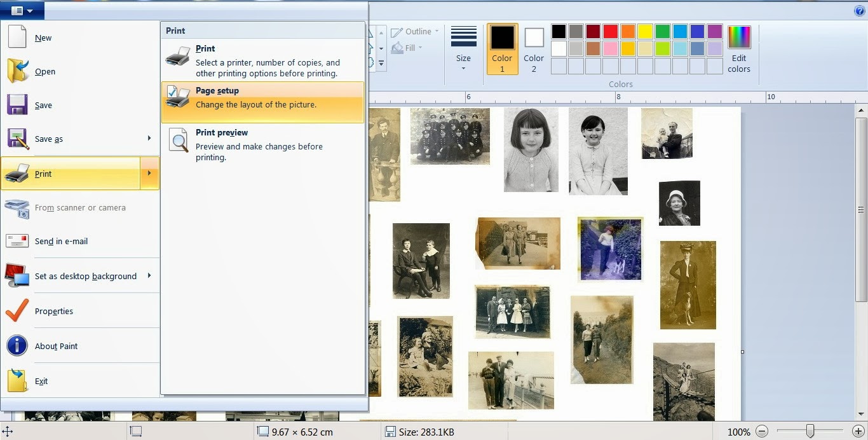The height and width of the screenshot is (440, 868).
Task: Choose Exit from the menu
Action: click(80, 381)
